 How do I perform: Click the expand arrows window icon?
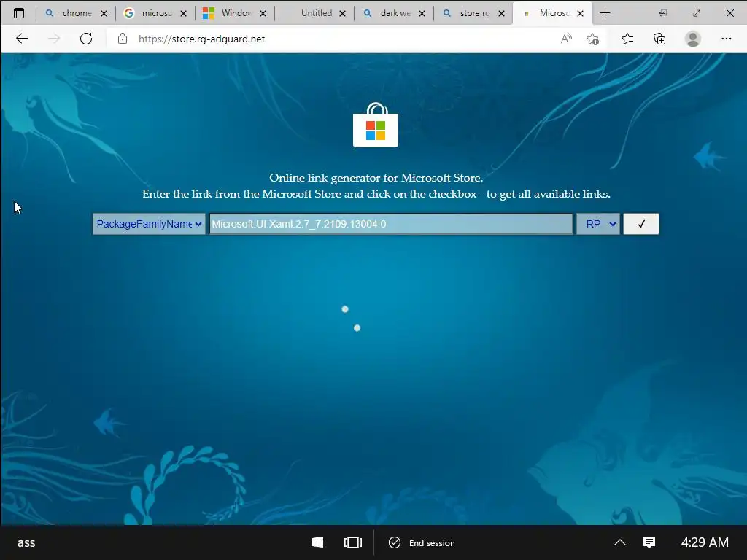[697, 13]
